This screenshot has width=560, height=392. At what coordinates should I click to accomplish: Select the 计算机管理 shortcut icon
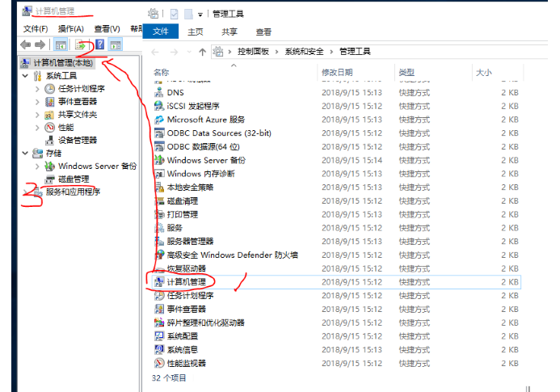(x=159, y=282)
